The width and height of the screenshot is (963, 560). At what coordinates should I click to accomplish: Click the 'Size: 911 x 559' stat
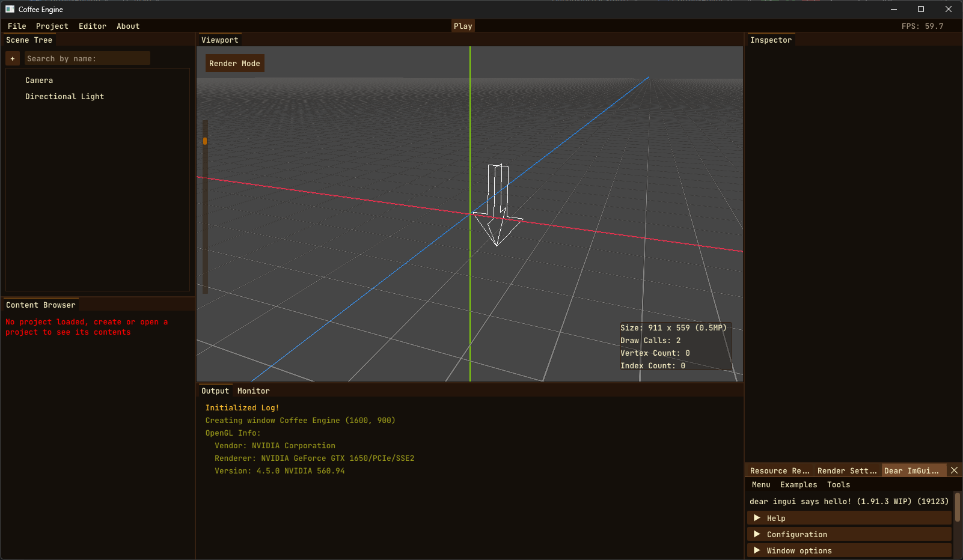tap(673, 327)
